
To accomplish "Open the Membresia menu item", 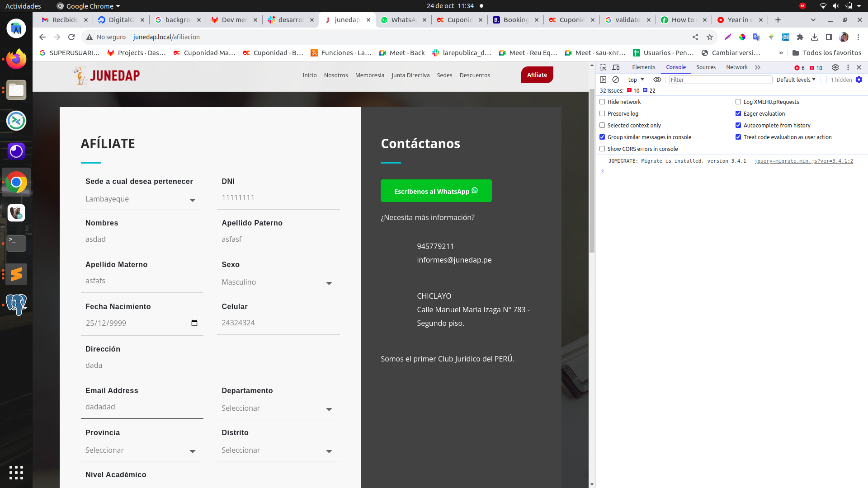I will [369, 75].
